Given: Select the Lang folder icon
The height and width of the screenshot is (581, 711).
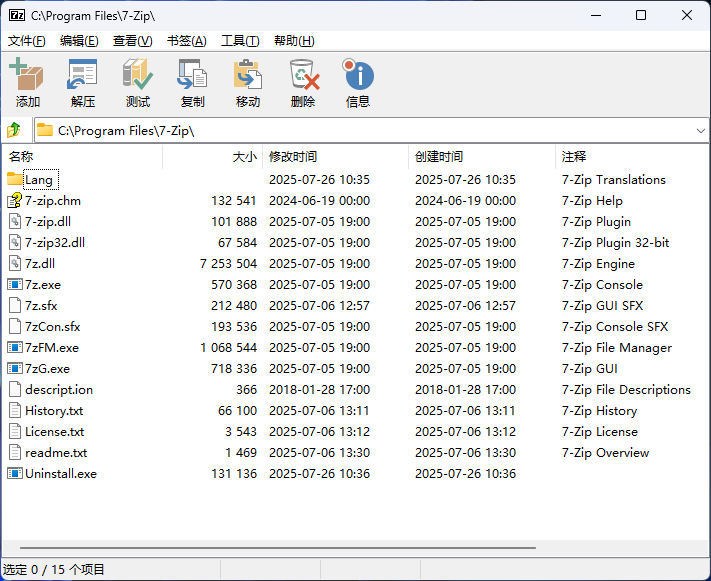Looking at the screenshot, I should point(15,179).
